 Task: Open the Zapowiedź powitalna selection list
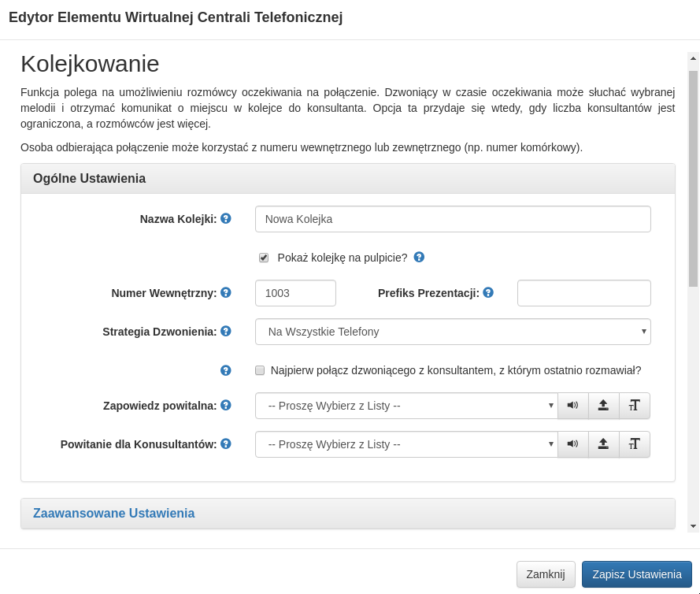406,406
